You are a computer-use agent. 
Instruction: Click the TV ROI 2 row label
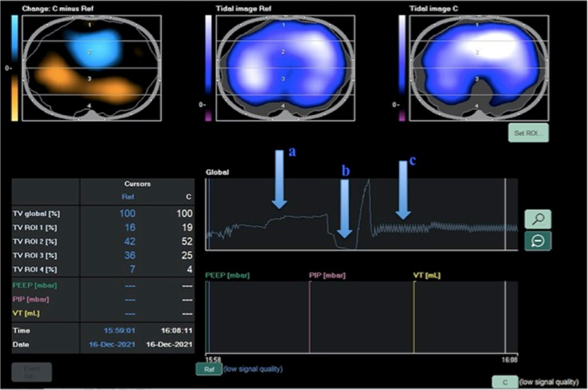tap(35, 242)
